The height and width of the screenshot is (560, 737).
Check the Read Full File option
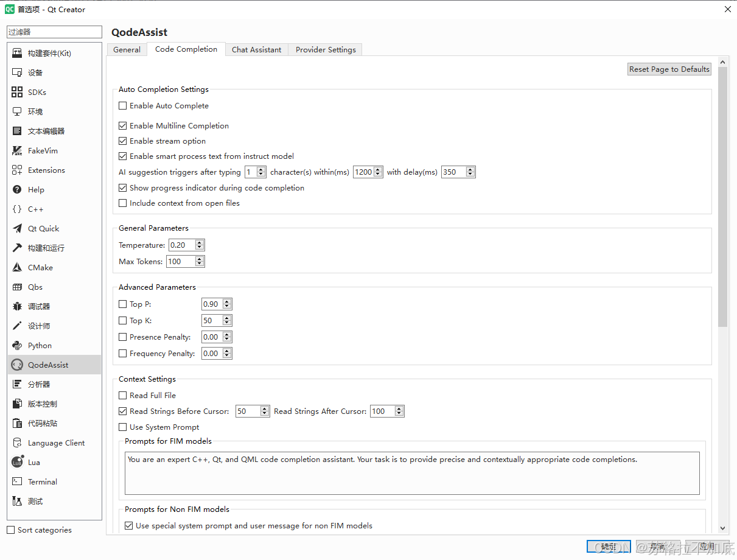pyautogui.click(x=123, y=396)
